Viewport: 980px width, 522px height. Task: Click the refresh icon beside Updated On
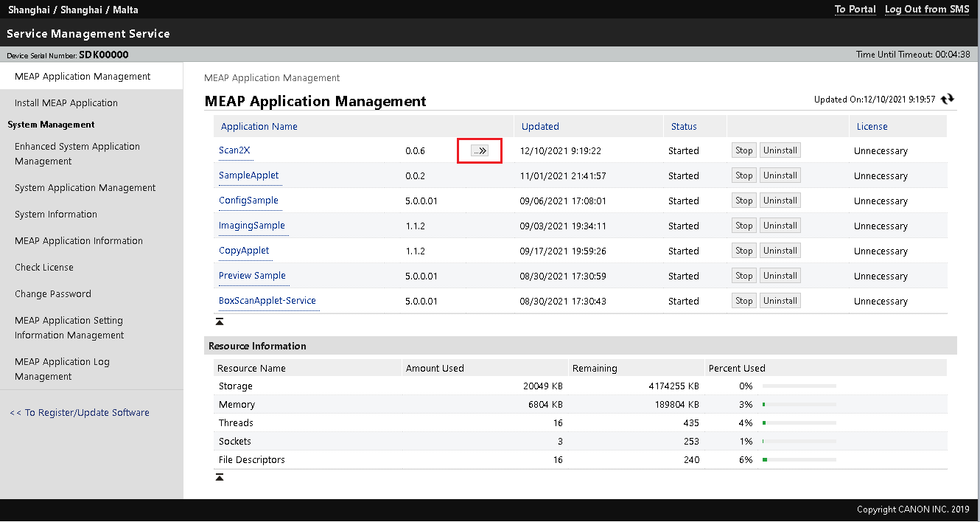(948, 99)
